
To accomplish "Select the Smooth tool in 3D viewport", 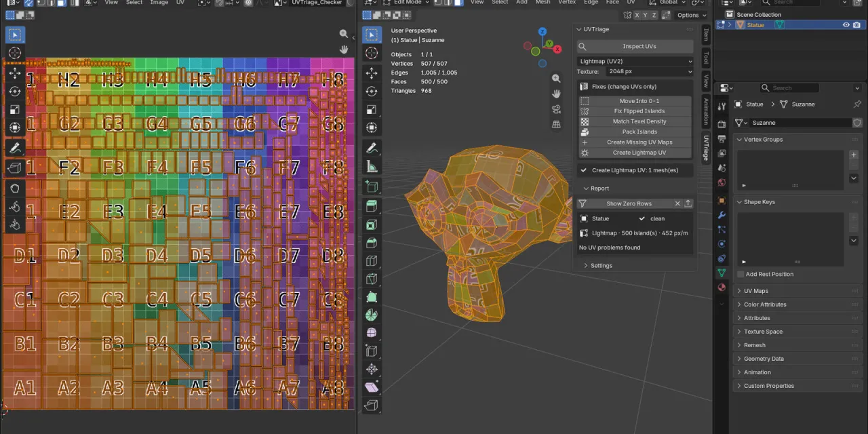I will pos(372,333).
